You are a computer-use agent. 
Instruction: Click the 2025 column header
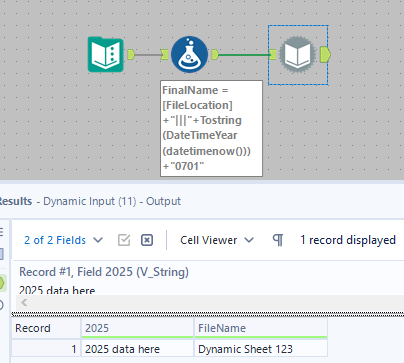(137, 328)
